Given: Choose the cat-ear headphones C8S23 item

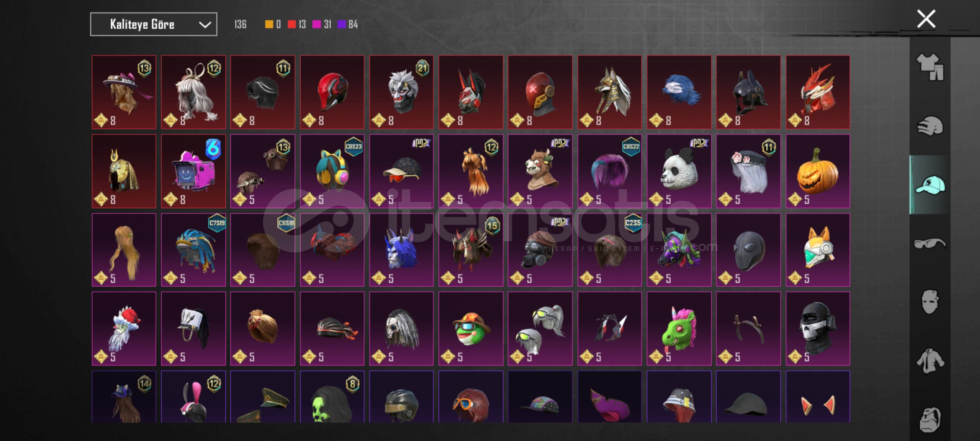Looking at the screenshot, I should point(332,171).
